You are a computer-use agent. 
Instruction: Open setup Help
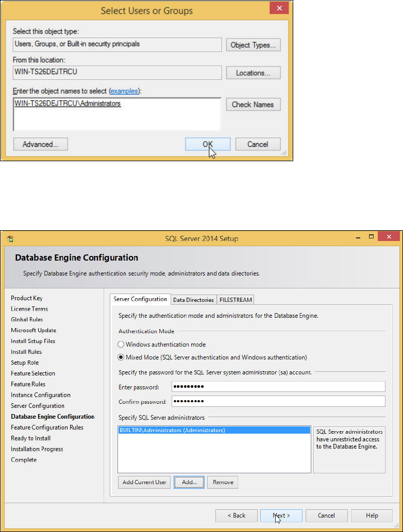(x=372, y=516)
